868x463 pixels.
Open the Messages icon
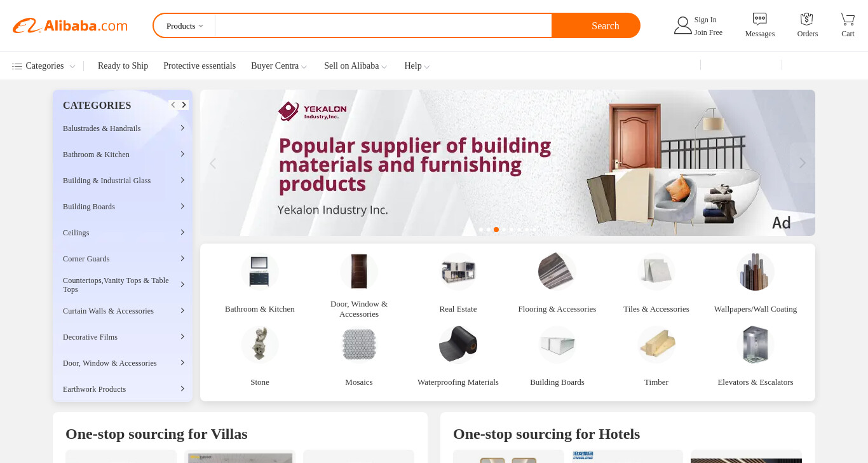tap(759, 19)
